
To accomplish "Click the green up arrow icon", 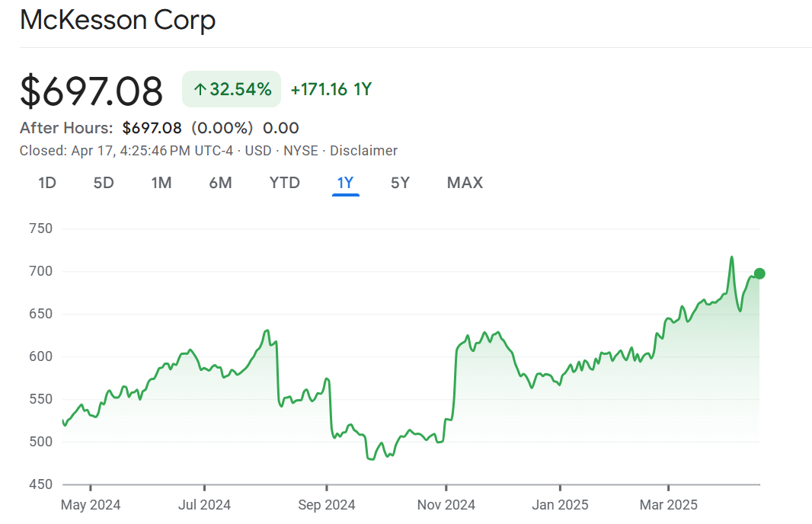I will (x=200, y=90).
